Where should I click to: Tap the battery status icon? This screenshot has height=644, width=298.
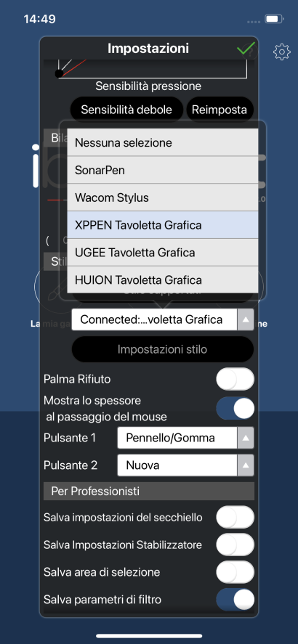click(274, 19)
